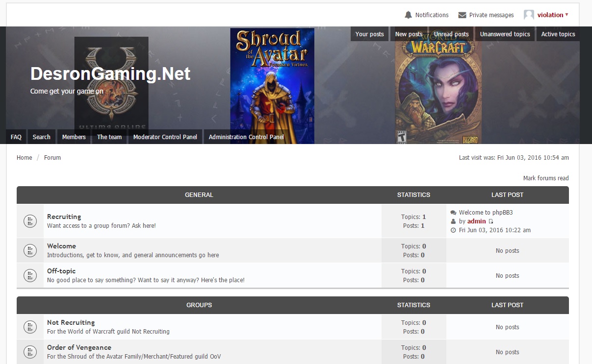
Task: View The team page
Action: click(109, 137)
